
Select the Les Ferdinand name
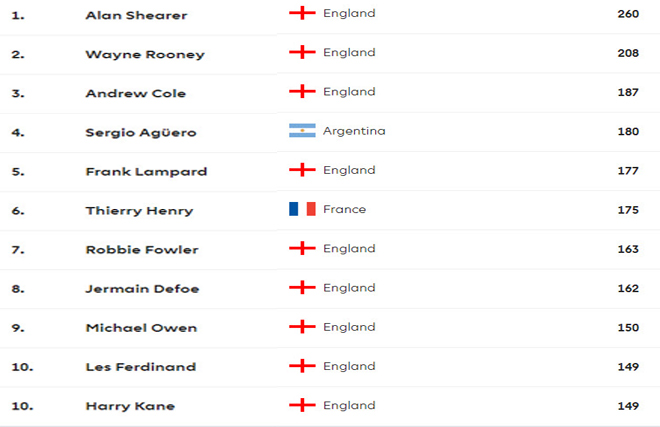(x=140, y=367)
